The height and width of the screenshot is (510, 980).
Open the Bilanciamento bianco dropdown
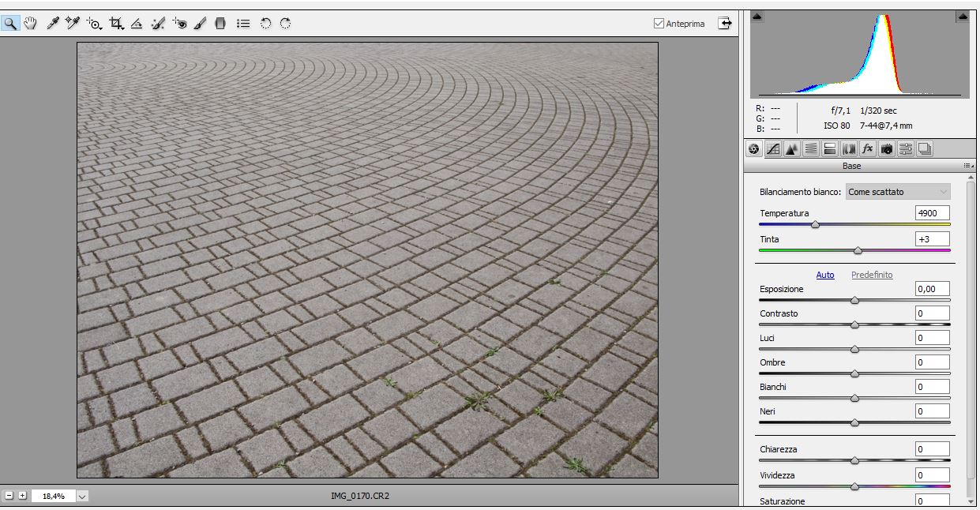[898, 192]
